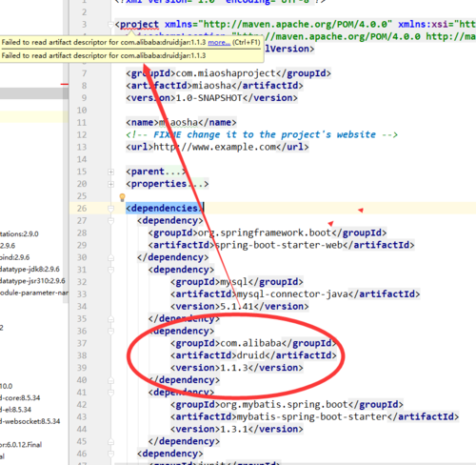Click 'com.alibaba' groupId text on line 37
Screen dimensions: 476x465
[250, 344]
